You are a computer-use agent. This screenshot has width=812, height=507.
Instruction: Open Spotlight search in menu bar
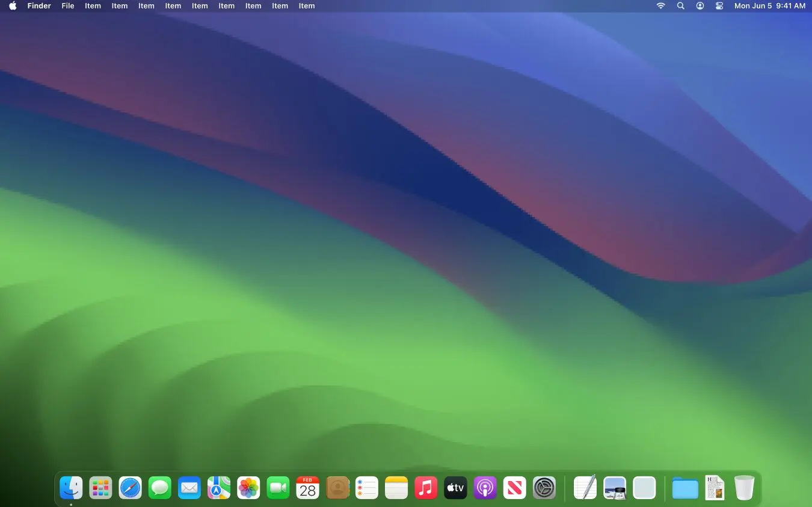680,6
